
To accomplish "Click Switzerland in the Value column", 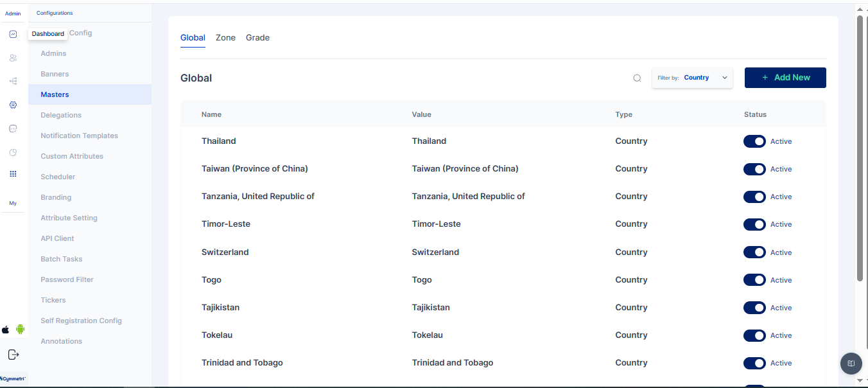I will click(x=435, y=252).
